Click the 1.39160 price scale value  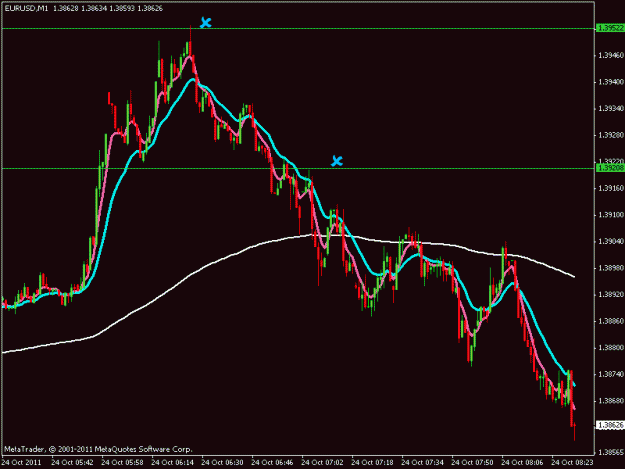point(611,188)
